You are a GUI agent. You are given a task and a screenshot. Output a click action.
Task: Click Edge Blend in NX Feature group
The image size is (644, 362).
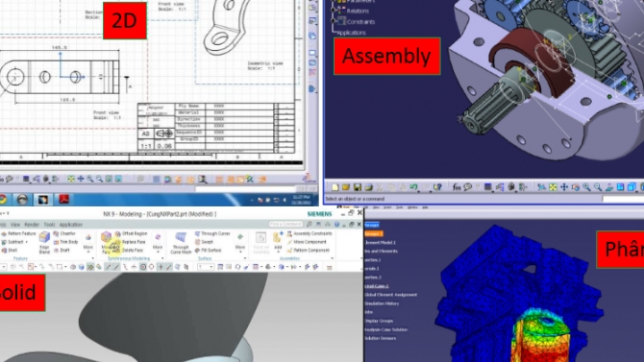44,242
